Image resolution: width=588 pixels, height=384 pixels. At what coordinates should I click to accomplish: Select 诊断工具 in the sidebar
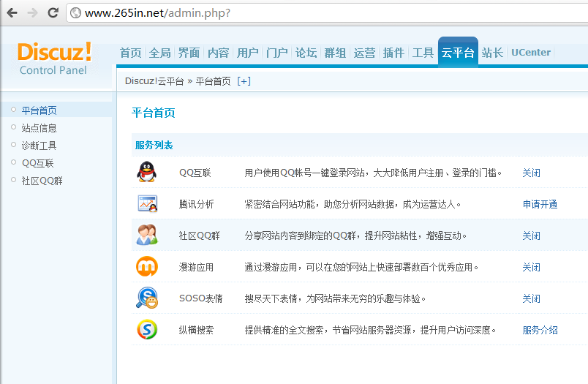39,146
